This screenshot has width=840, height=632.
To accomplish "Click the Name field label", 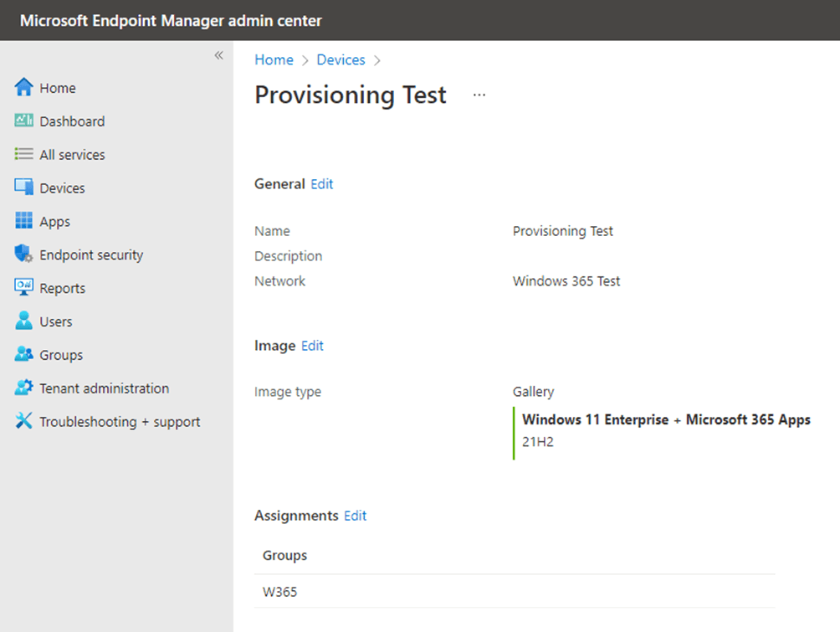I will click(x=272, y=231).
